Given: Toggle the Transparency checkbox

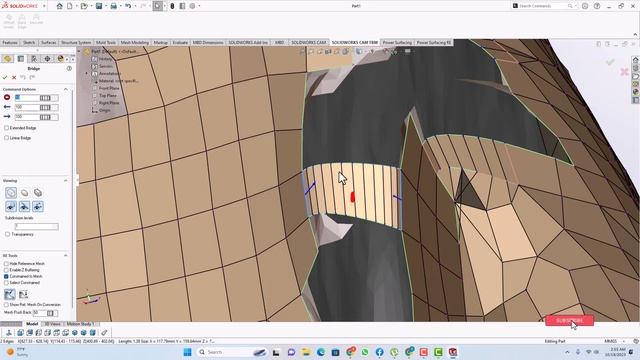Looking at the screenshot, I should (x=7, y=234).
